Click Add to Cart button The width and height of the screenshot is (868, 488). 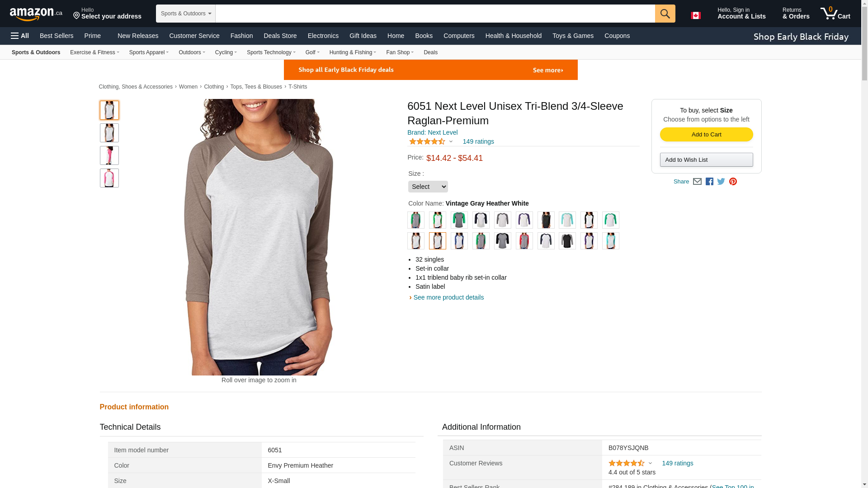706,135
